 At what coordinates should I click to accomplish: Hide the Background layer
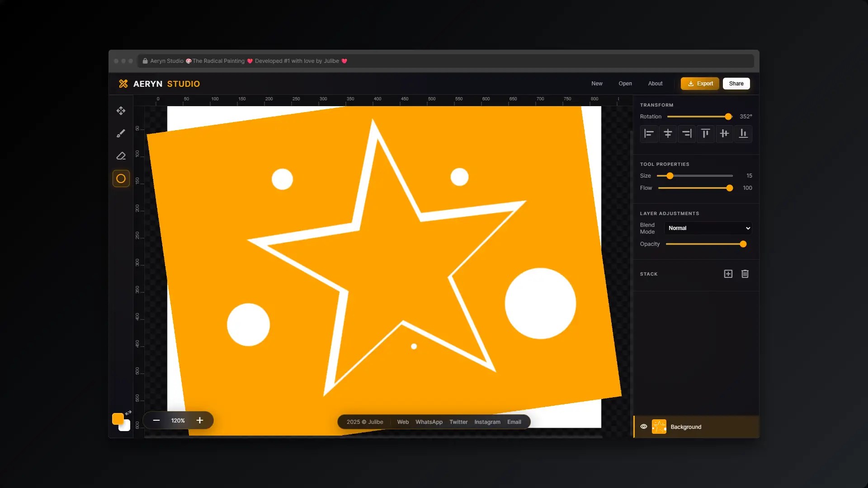coord(644,427)
